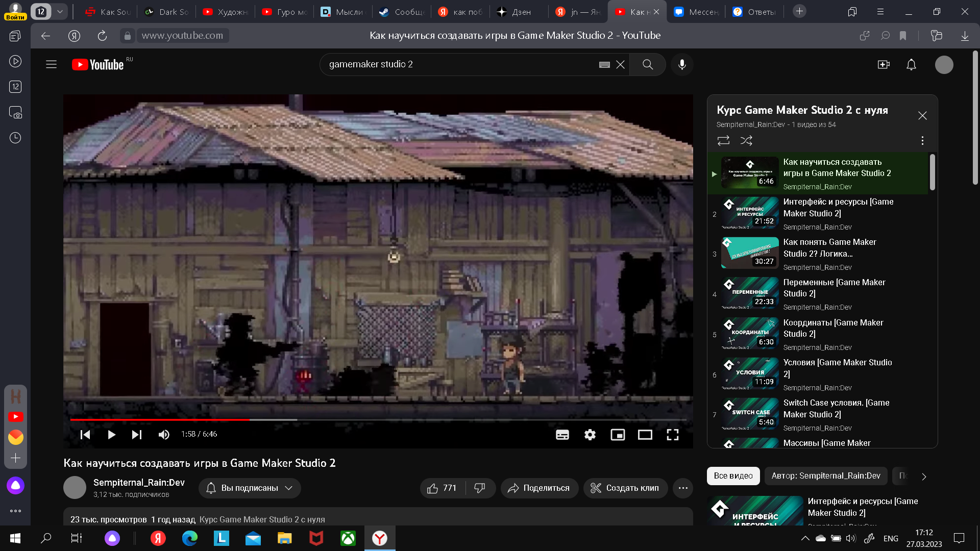Open the Yandex home button in toolbar
Screen dimensions: 980x551
tap(74, 36)
